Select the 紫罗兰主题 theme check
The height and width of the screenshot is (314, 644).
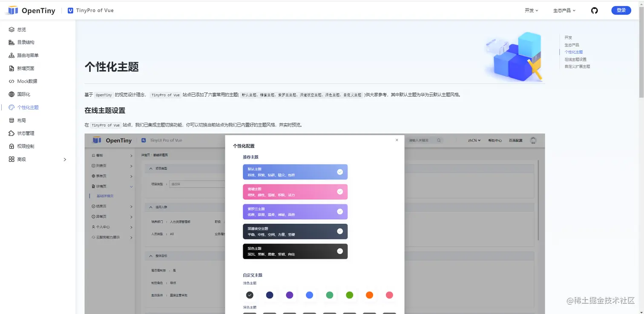[340, 211]
